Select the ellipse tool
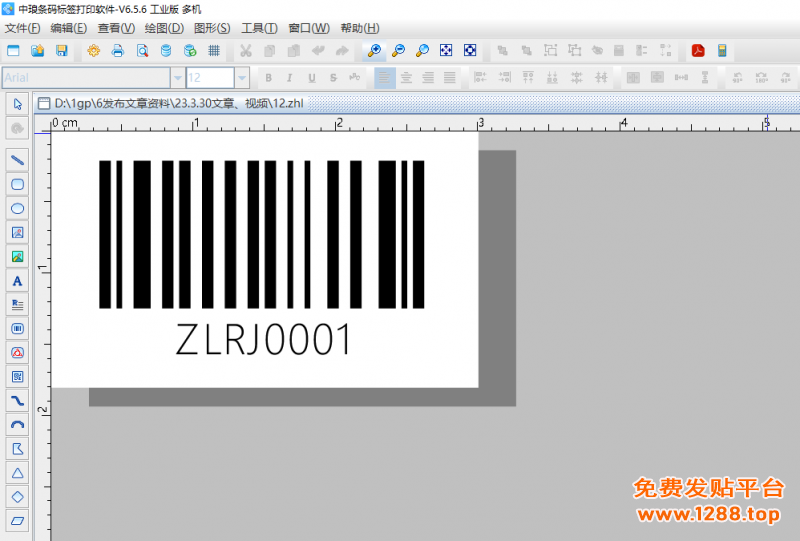 click(x=17, y=208)
